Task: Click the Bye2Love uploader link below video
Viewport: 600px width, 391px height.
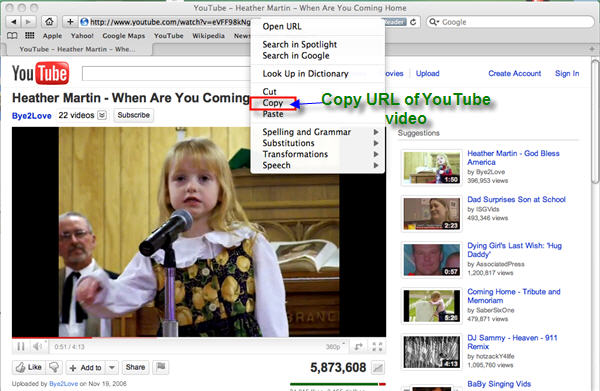Action: click(64, 384)
